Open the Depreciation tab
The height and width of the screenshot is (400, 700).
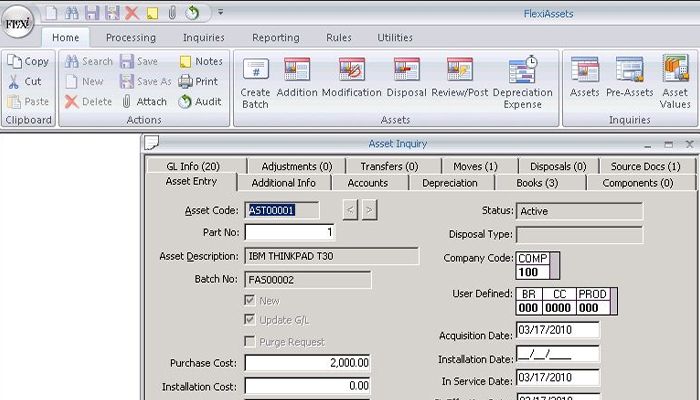(449, 183)
